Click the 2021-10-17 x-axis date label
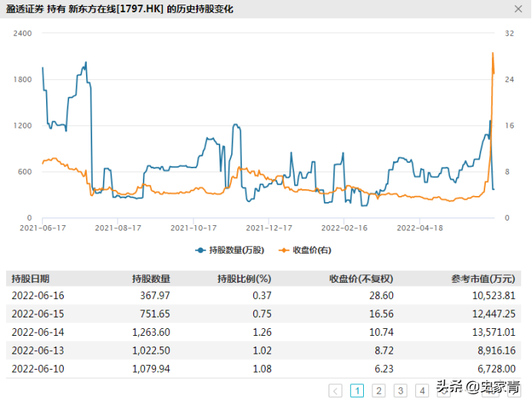Viewport: 532px width, 405px height. click(193, 228)
